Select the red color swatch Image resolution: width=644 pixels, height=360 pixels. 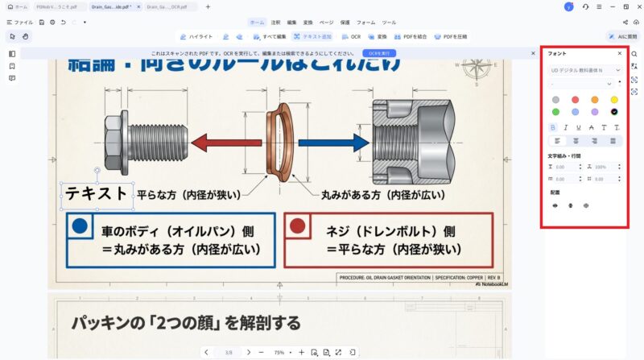[x=575, y=100]
